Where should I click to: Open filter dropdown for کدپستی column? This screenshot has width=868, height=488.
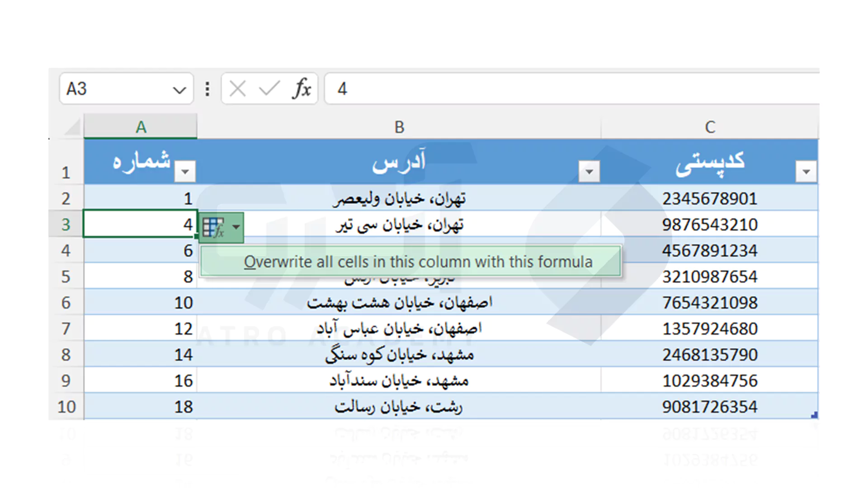806,172
